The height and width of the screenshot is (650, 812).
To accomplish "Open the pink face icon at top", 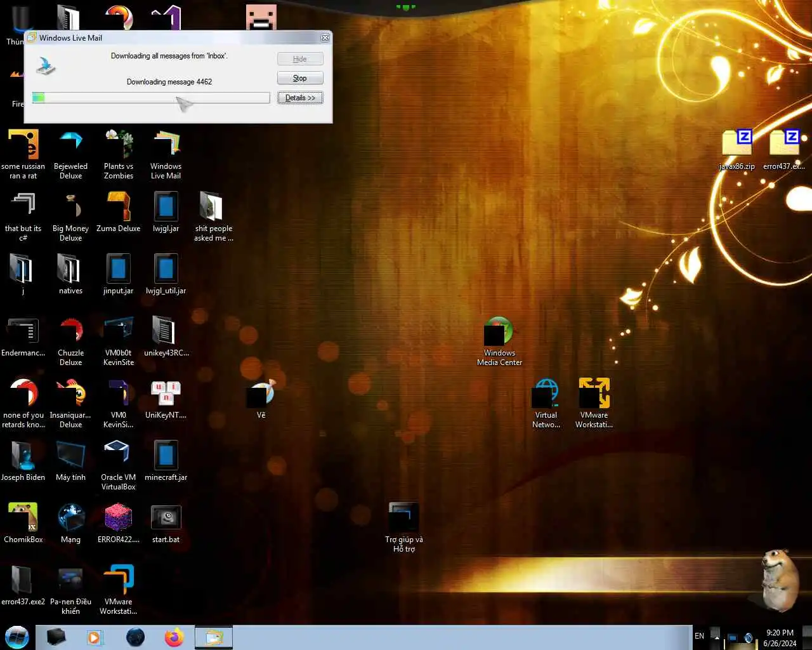I will (x=261, y=17).
